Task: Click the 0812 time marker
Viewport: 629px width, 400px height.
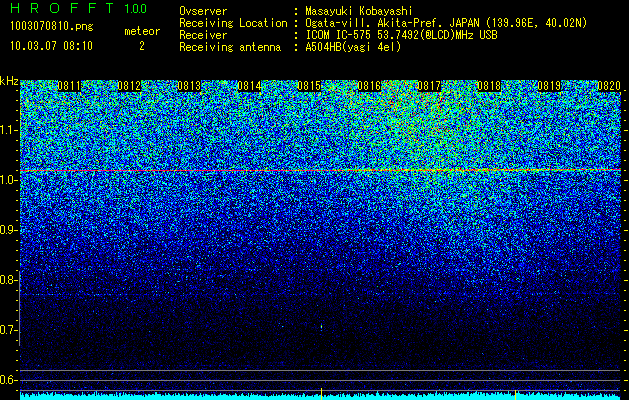Action: [129, 86]
